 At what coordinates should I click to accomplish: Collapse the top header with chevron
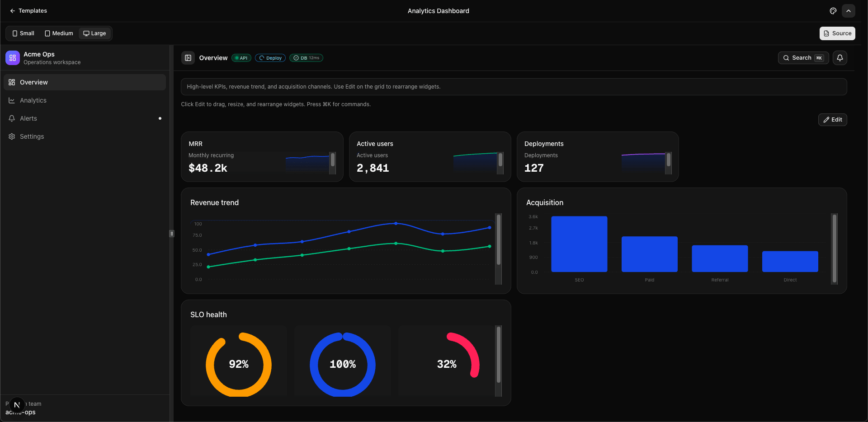(849, 11)
